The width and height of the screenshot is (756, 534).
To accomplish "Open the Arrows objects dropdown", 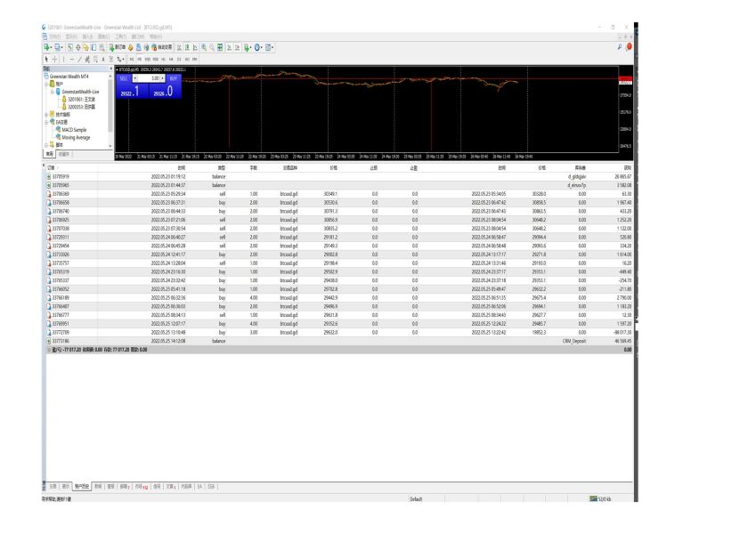I will [x=120, y=60].
